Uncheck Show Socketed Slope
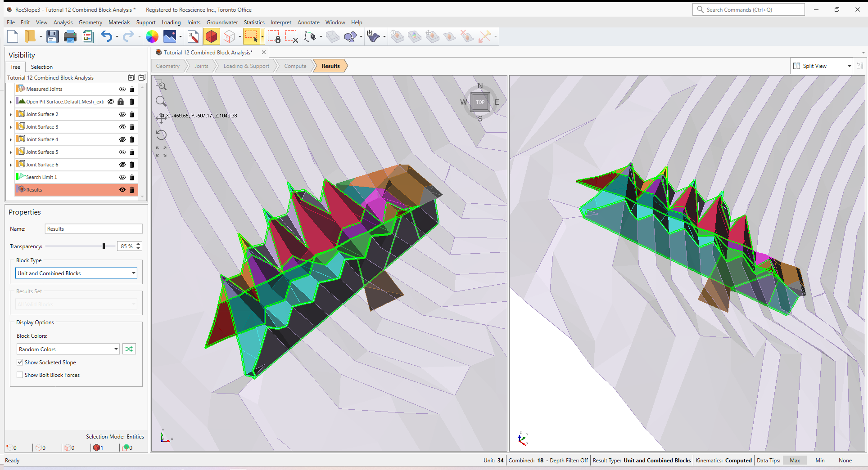The image size is (868, 470). pos(20,362)
